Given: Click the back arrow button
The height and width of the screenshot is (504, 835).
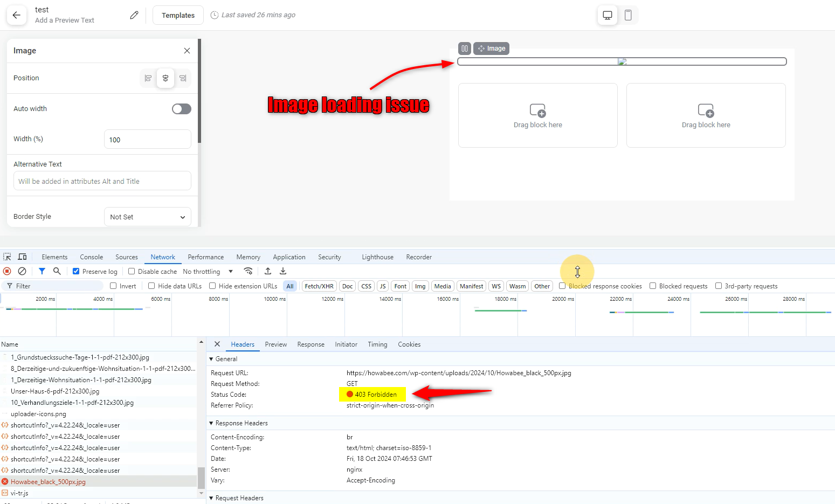Looking at the screenshot, I should [x=17, y=15].
